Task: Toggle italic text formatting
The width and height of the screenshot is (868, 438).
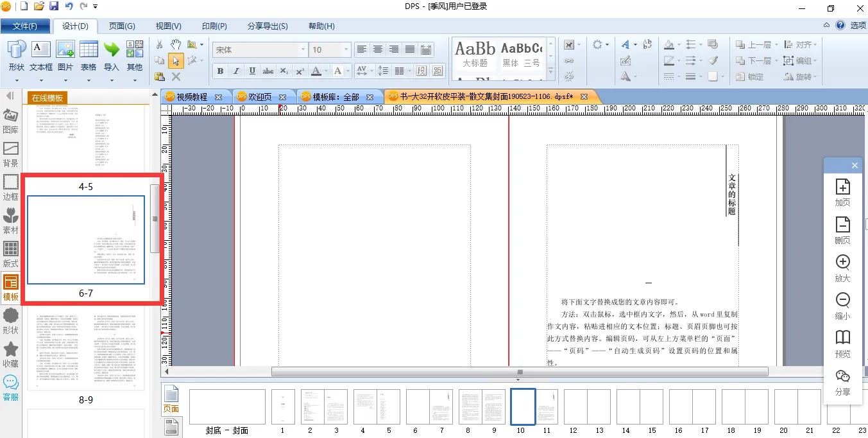Action: 236,71
